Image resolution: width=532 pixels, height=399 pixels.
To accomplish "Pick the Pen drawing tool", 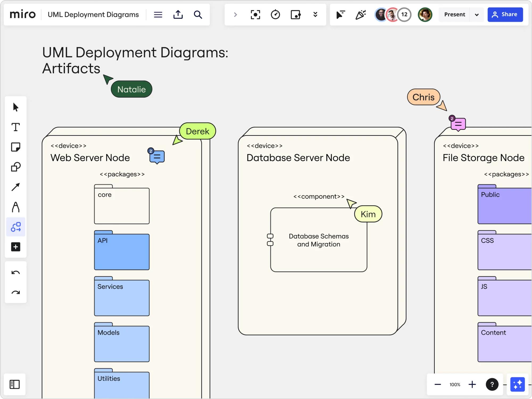I will point(15,207).
